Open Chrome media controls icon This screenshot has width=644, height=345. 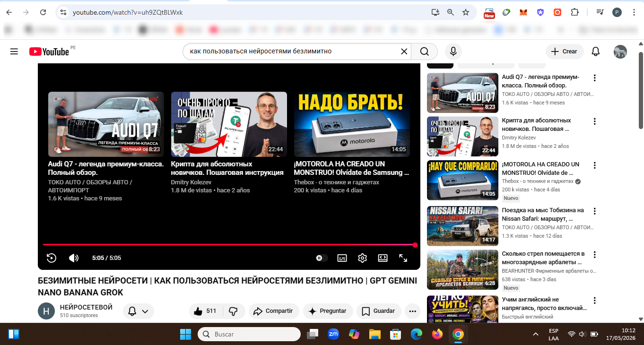coord(600,12)
